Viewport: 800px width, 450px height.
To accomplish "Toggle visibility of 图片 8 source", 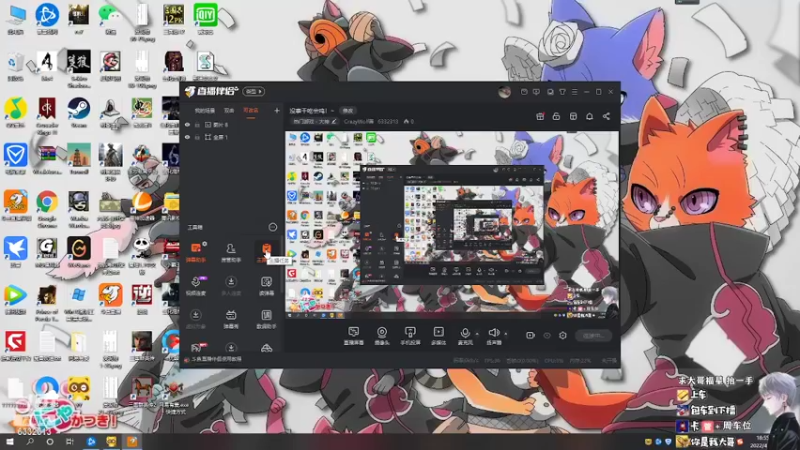I will [x=187, y=124].
